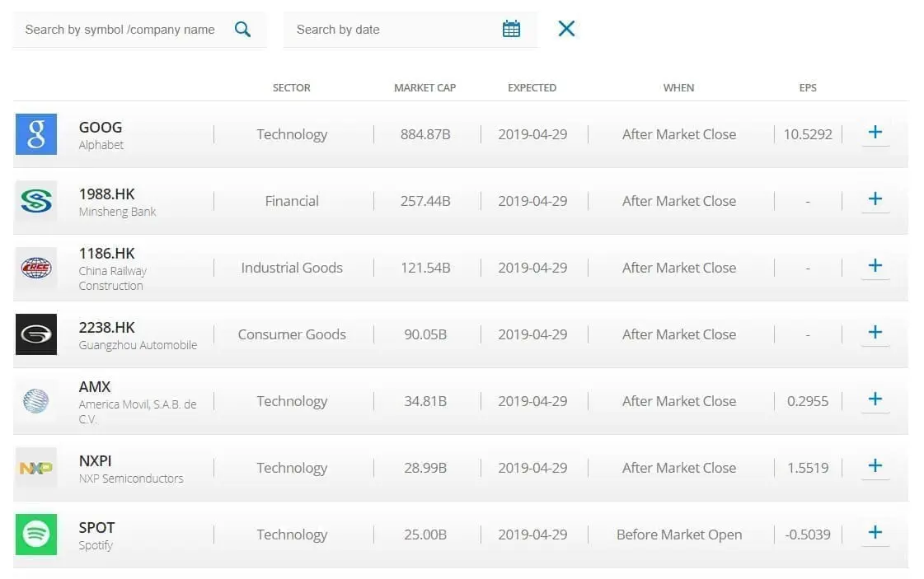The image size is (924, 579).
Task: Add 1186.HK with its plus icon
Action: click(x=875, y=266)
